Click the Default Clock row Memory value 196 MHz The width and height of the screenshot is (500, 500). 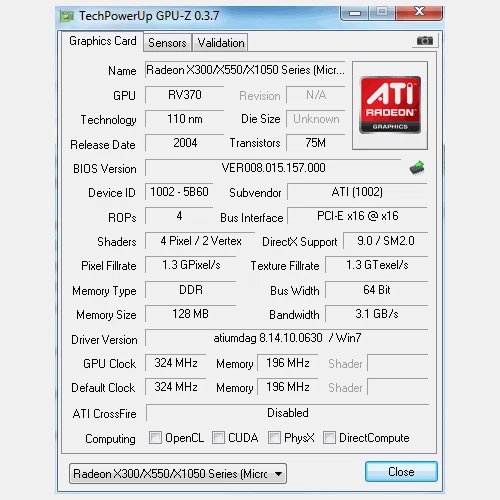coord(288,387)
